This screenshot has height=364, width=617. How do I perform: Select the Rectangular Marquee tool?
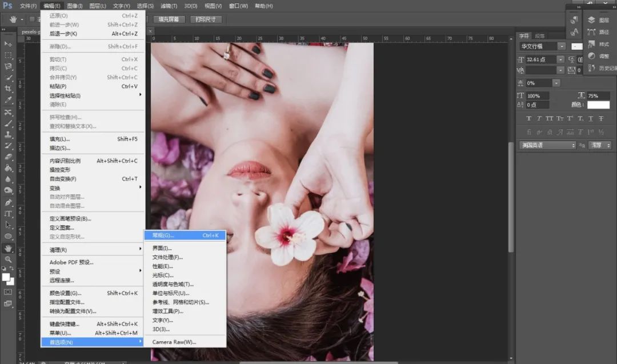coord(8,55)
